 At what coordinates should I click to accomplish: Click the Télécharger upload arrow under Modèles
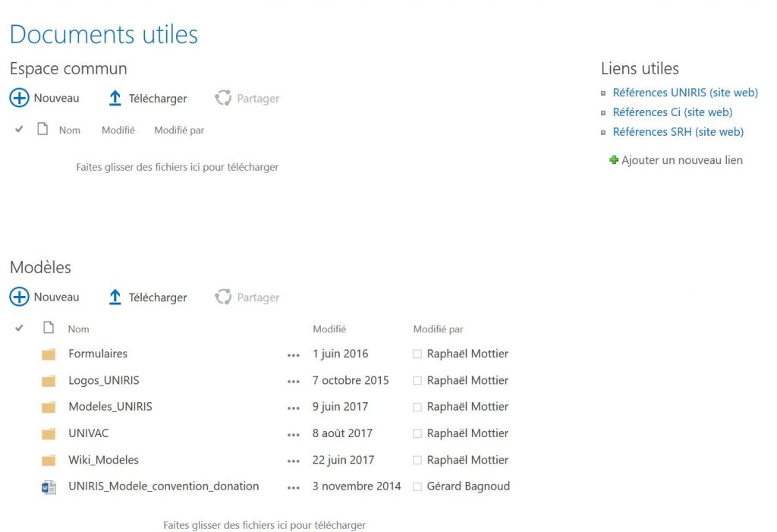115,297
